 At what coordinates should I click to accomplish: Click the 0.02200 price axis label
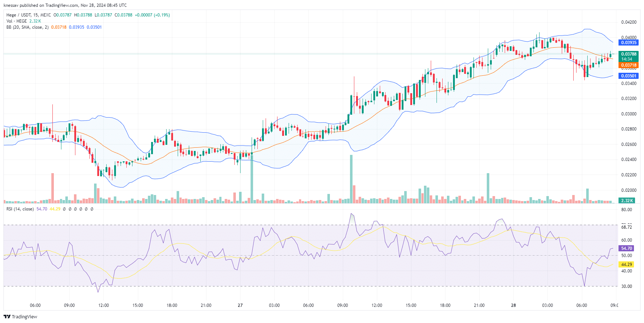click(629, 175)
